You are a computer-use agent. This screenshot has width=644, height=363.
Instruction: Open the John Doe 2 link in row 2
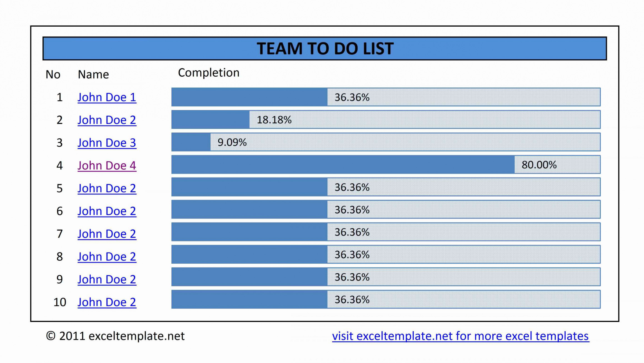[107, 120]
